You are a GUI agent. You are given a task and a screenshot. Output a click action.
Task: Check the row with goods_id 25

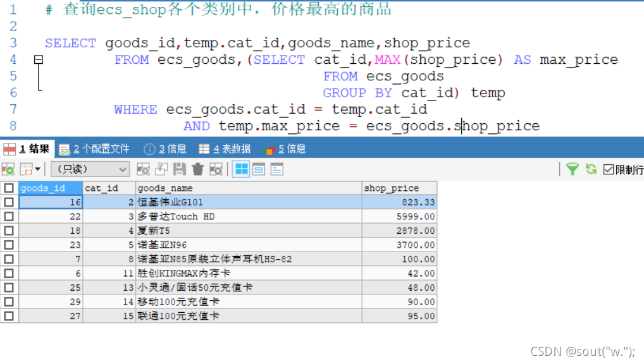coord(9,288)
